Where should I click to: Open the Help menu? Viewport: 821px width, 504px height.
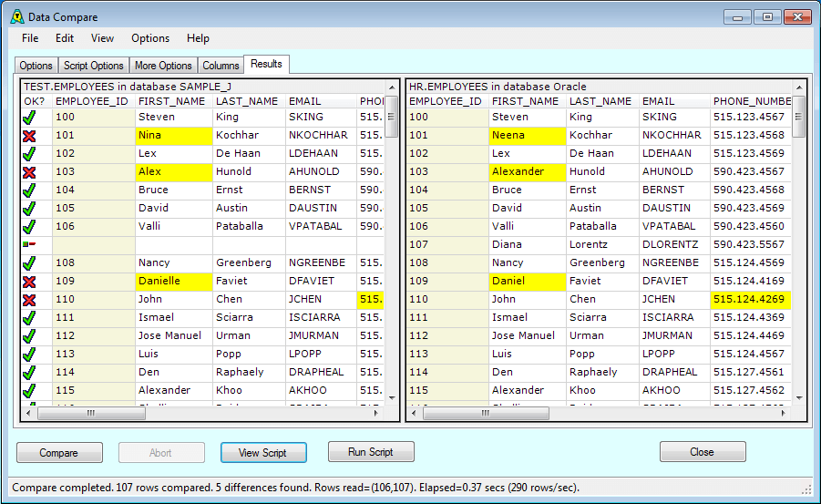click(x=198, y=38)
